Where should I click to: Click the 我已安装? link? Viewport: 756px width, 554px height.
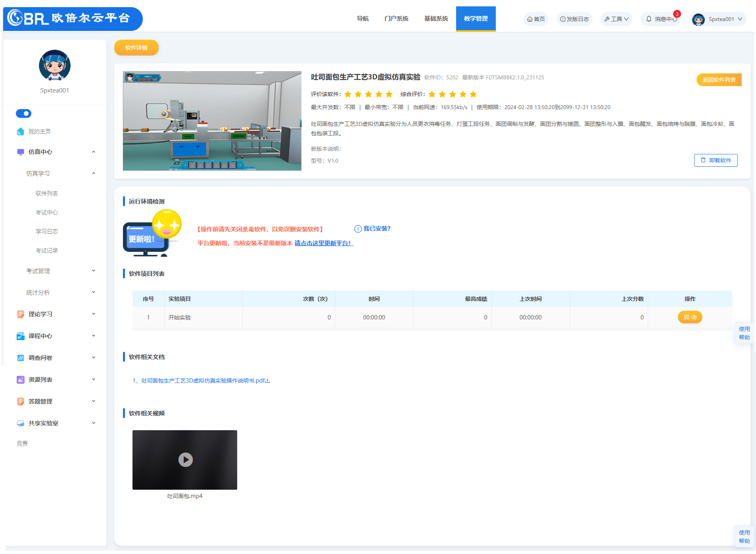pyautogui.click(x=377, y=229)
